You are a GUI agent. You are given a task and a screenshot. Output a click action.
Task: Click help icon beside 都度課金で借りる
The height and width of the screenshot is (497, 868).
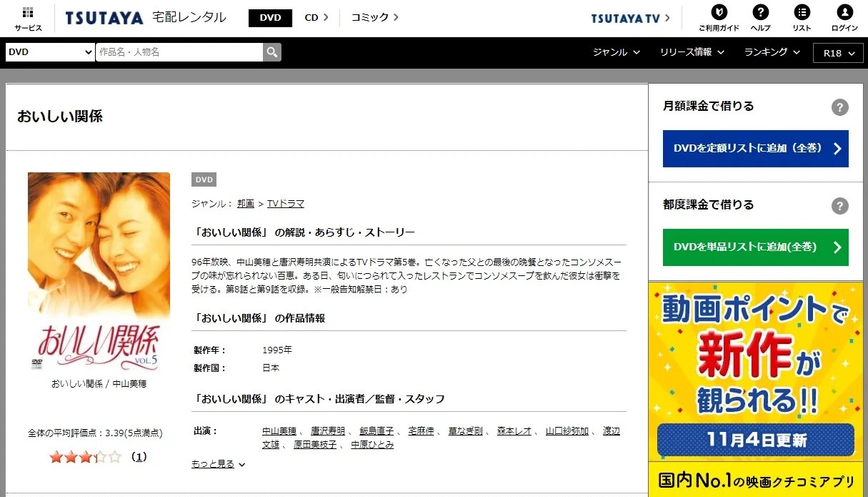(x=840, y=206)
